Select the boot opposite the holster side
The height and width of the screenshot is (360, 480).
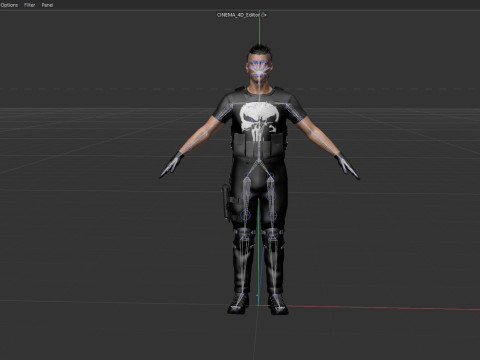coord(278,304)
